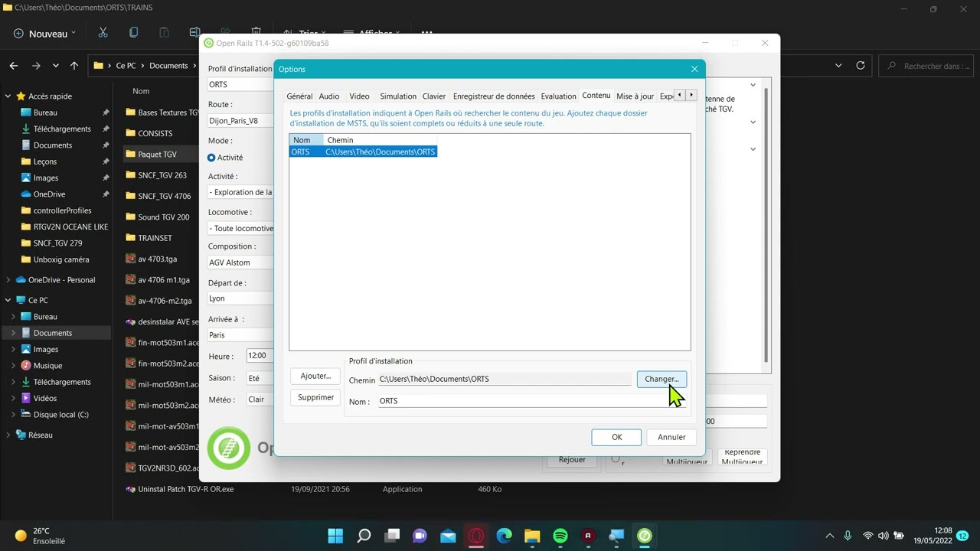Click the Supprimer button
Viewport: 980px width, 551px height.
coord(315,397)
